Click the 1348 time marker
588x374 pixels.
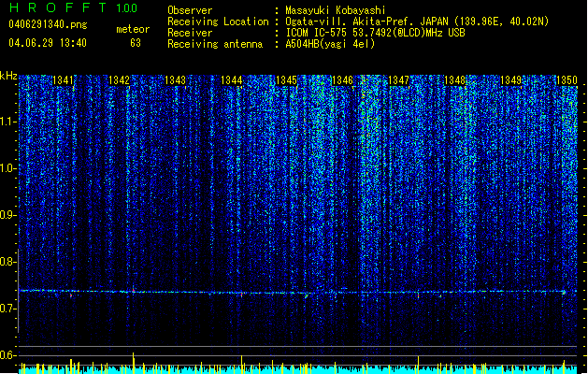click(x=454, y=80)
